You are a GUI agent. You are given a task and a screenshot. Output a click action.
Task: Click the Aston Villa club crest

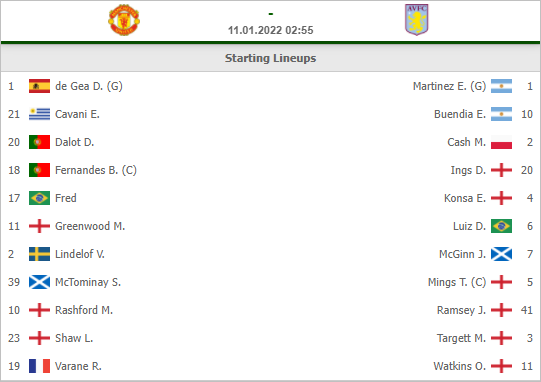coord(416,20)
